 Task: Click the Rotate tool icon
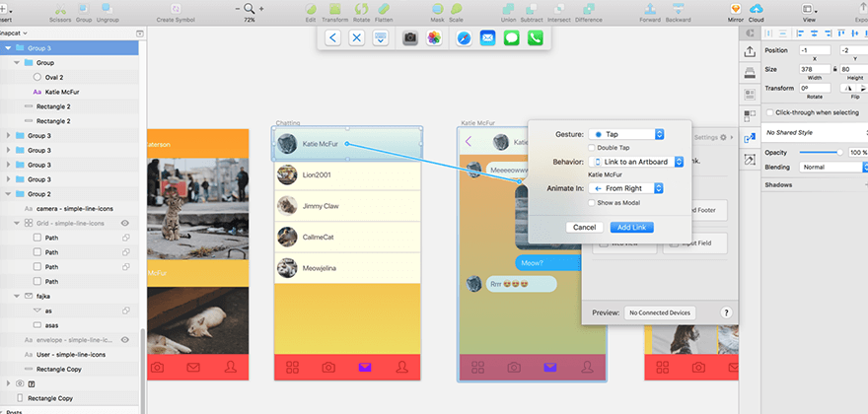click(x=361, y=9)
